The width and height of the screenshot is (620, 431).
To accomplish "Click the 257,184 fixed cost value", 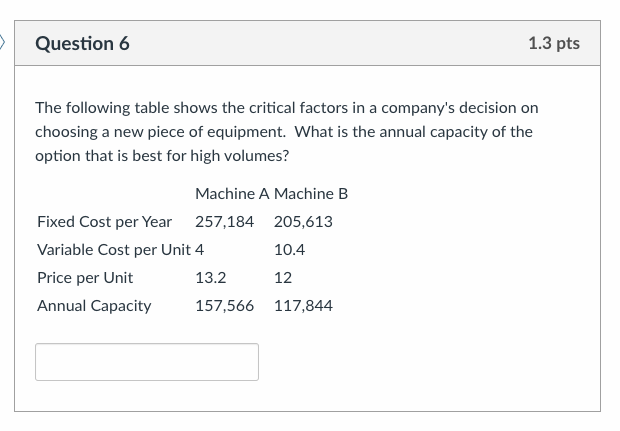I will coord(224,221).
